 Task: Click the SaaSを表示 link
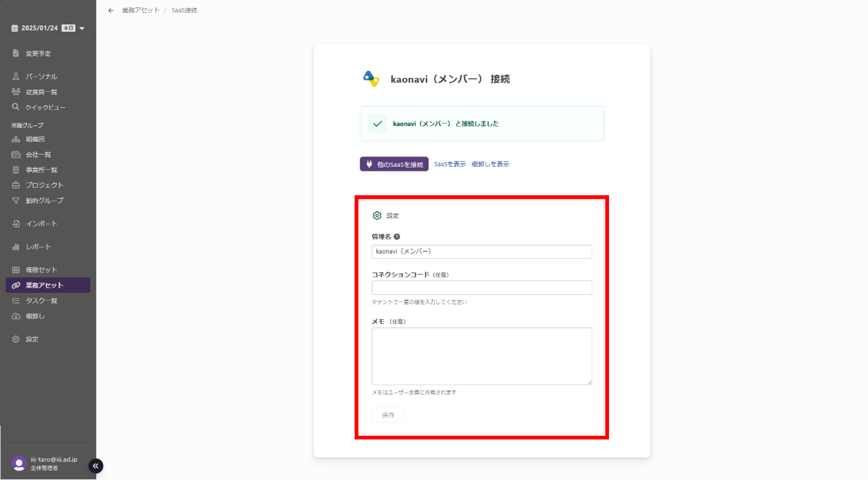[x=450, y=164]
